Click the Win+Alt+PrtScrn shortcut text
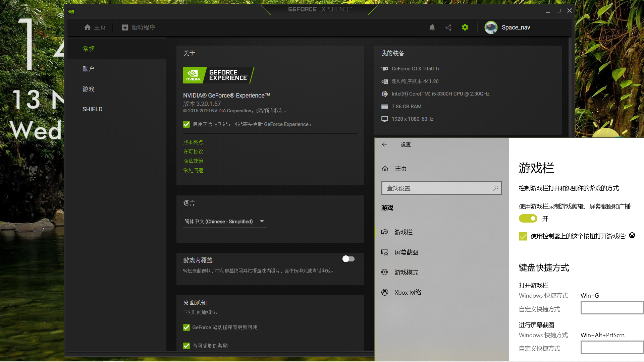The width and height of the screenshot is (644, 362). pyautogui.click(x=602, y=335)
